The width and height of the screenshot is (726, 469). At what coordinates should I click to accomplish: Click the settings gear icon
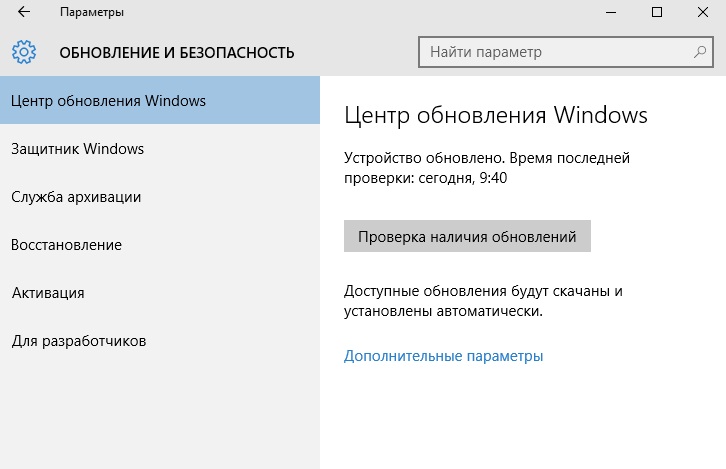[x=24, y=52]
